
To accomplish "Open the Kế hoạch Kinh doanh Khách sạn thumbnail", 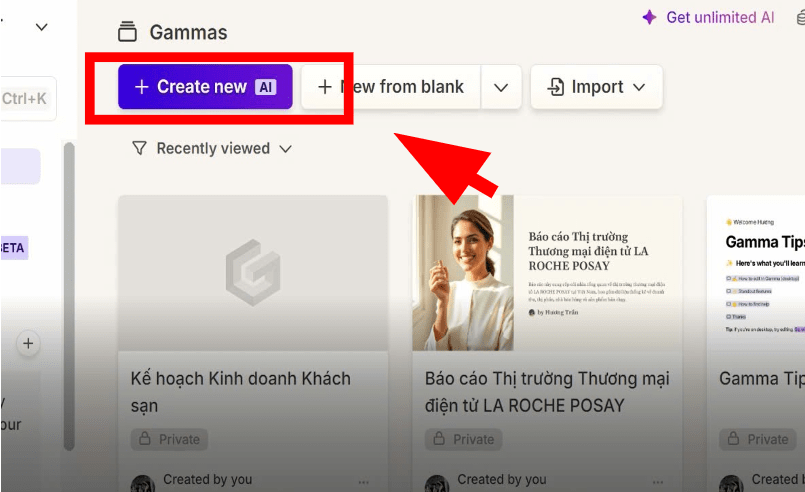I will point(253,272).
